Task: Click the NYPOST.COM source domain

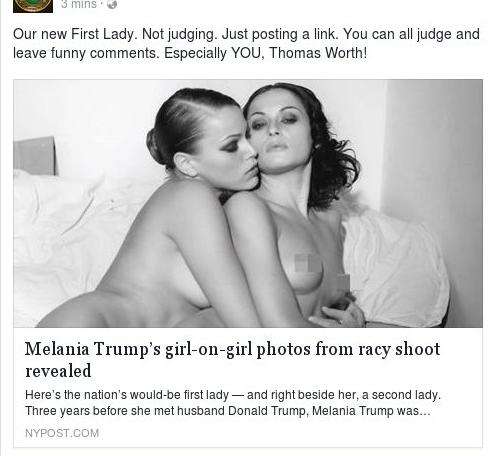Action: pyautogui.click(x=62, y=433)
